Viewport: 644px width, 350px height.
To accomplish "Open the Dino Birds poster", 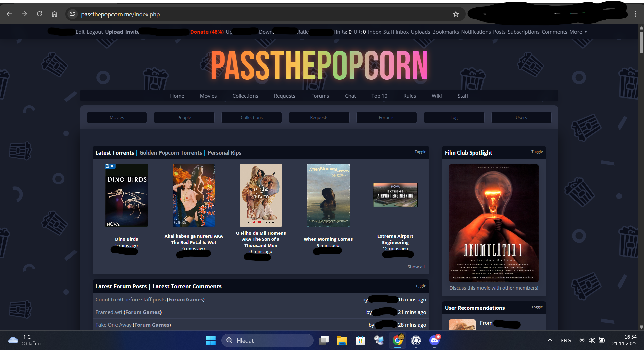I will click(x=127, y=195).
